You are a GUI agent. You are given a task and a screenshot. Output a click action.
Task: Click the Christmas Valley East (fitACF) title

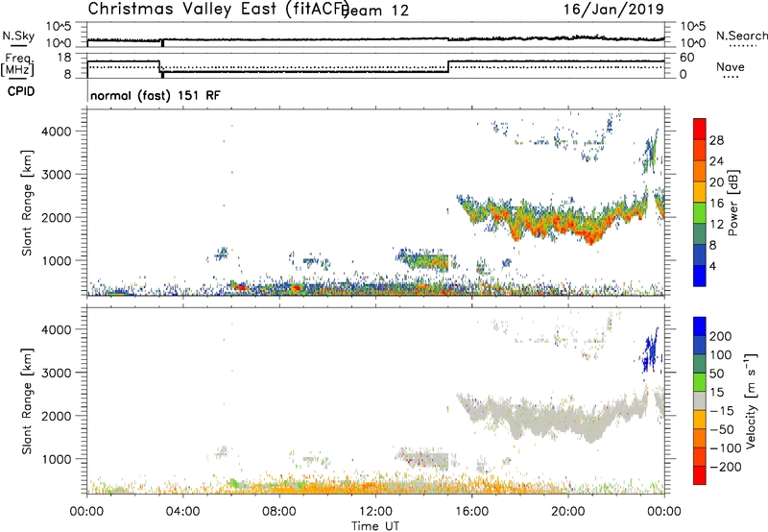(219, 9)
